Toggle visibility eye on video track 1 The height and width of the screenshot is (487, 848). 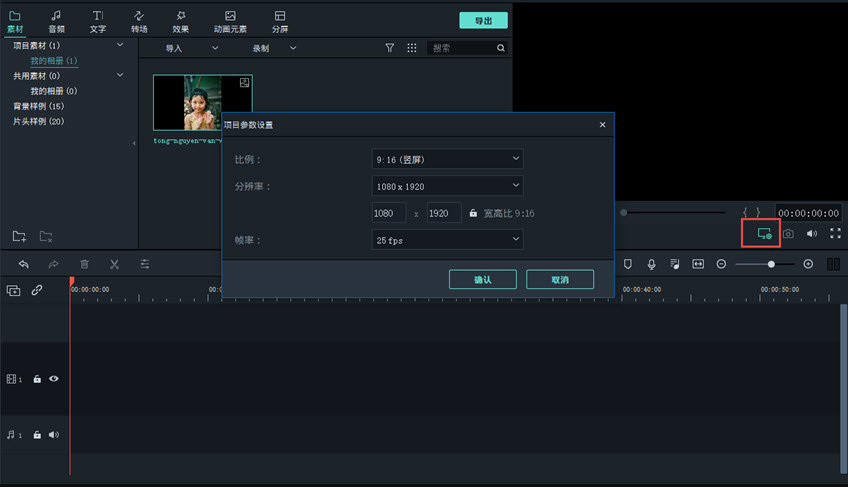pyautogui.click(x=54, y=379)
